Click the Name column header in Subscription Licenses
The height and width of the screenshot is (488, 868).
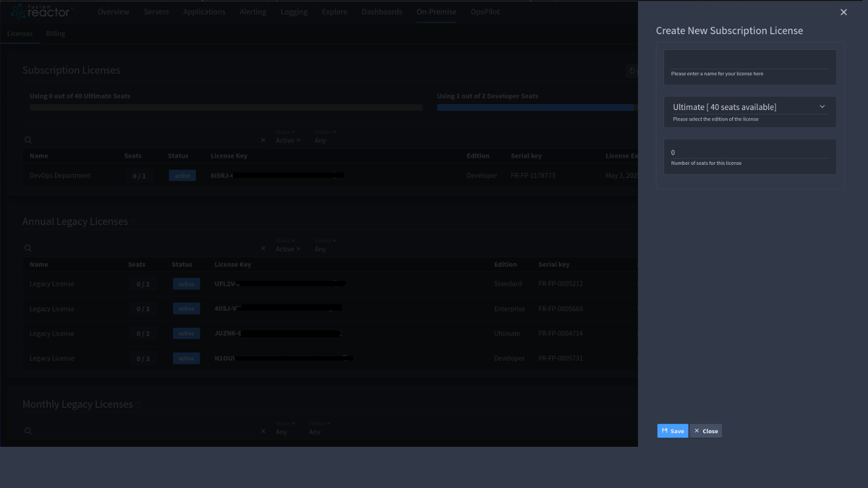click(x=39, y=156)
